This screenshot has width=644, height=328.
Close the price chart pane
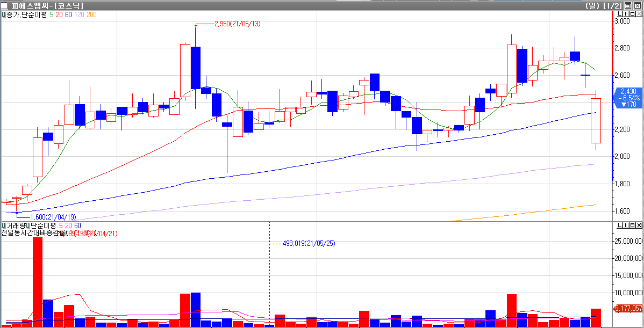click(638, 14)
